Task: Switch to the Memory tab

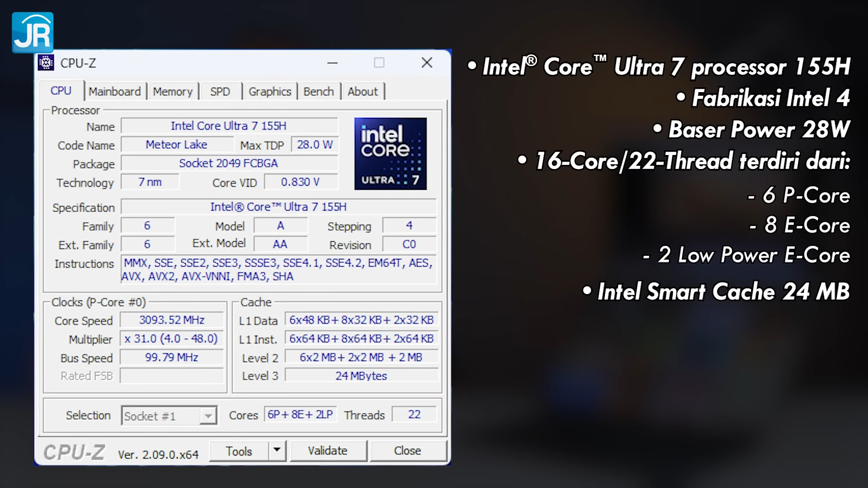Action: [x=173, y=91]
